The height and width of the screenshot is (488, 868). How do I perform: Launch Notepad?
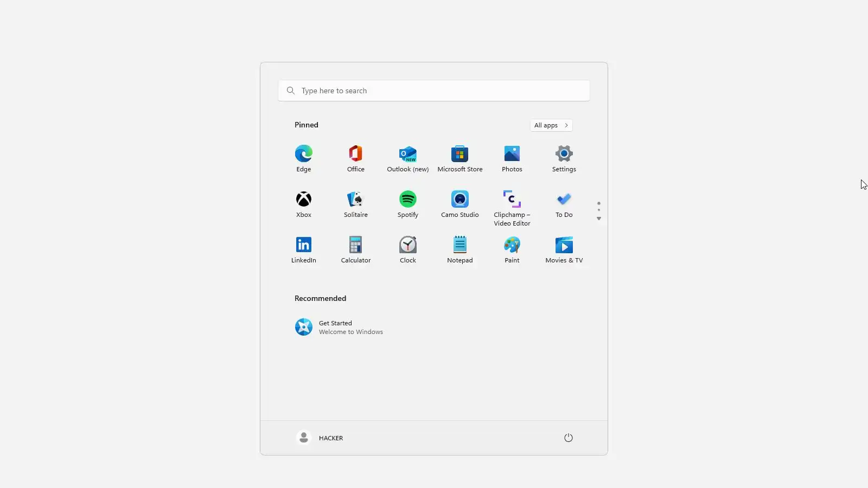460,249
